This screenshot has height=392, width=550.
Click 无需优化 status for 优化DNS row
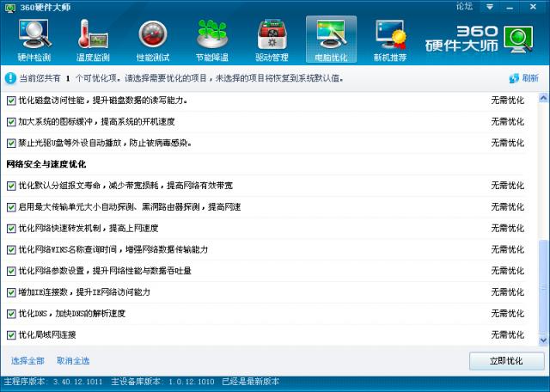pos(508,314)
